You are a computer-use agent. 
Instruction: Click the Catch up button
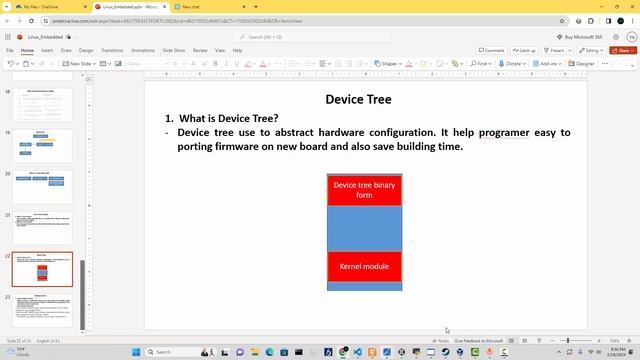click(524, 51)
